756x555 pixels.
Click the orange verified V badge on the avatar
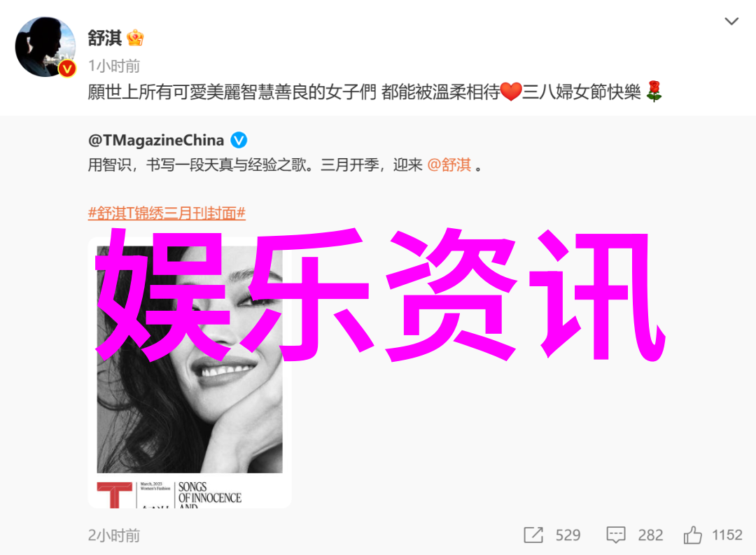click(67, 69)
